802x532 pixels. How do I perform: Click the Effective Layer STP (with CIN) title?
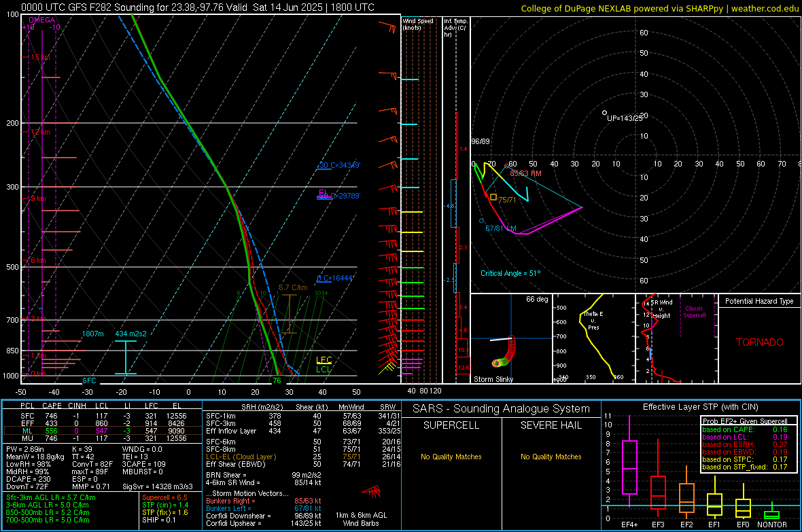(700, 407)
